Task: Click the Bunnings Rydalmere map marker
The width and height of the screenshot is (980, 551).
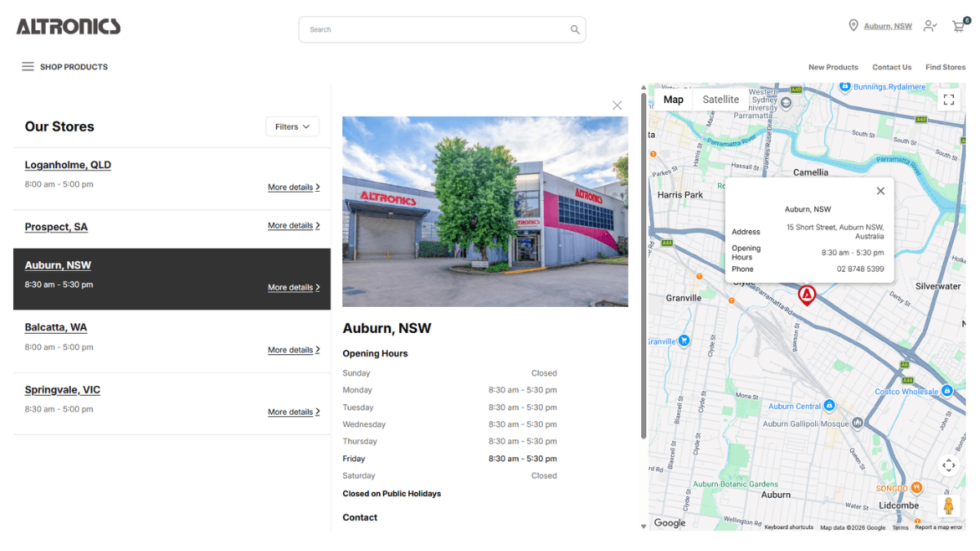Action: coord(844,87)
